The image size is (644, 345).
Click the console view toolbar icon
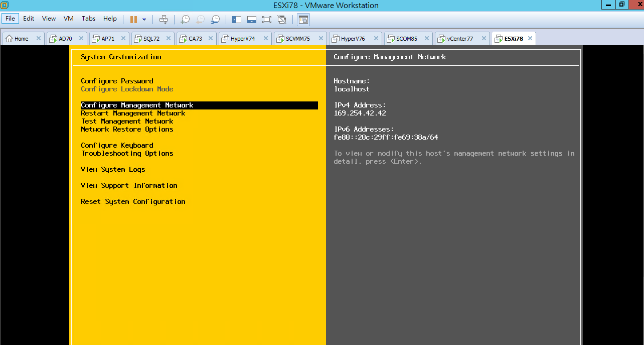click(303, 20)
